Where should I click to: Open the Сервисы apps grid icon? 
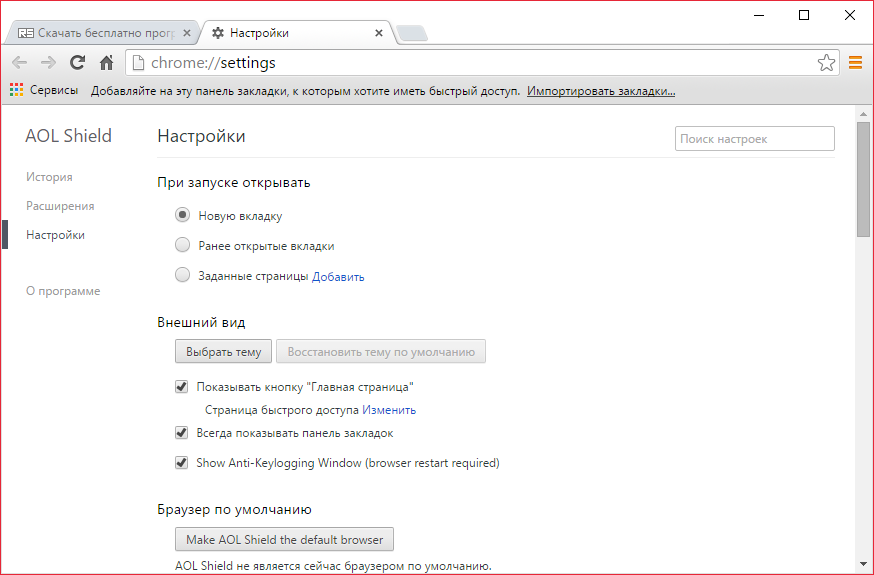(16, 90)
